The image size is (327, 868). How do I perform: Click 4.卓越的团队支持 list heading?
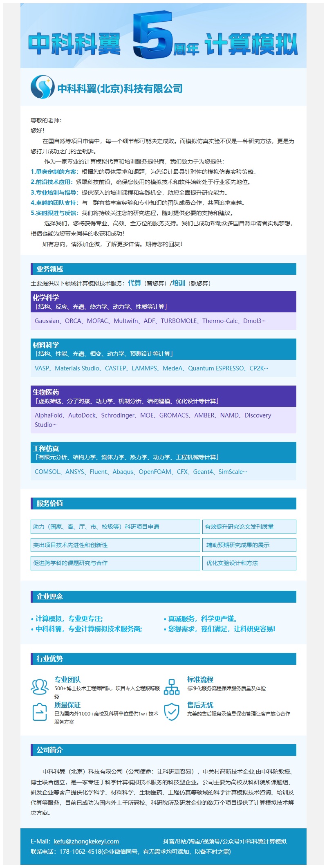click(x=54, y=202)
